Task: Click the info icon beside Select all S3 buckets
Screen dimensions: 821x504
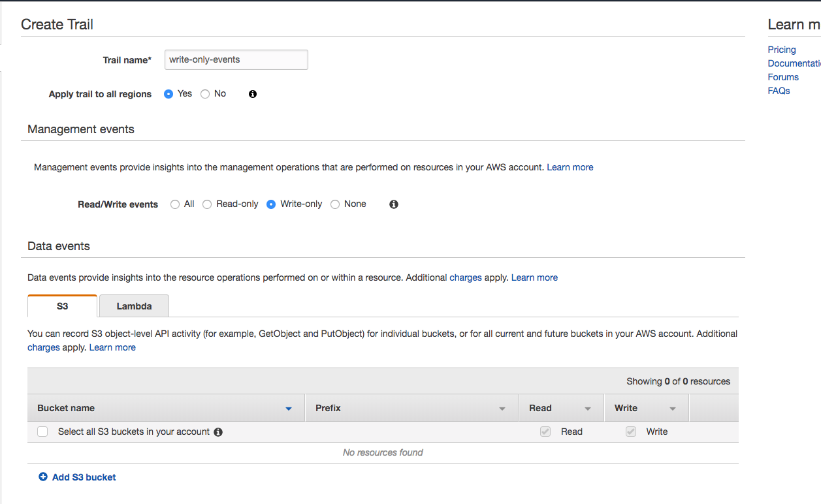Action: [x=218, y=432]
